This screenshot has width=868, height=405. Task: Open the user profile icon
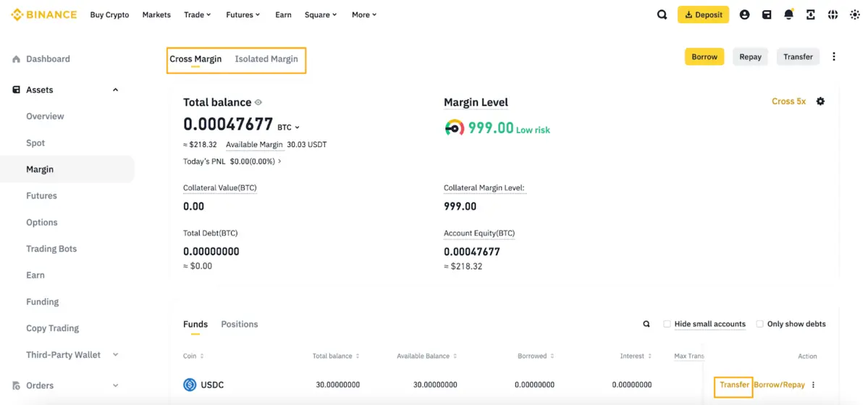point(744,14)
